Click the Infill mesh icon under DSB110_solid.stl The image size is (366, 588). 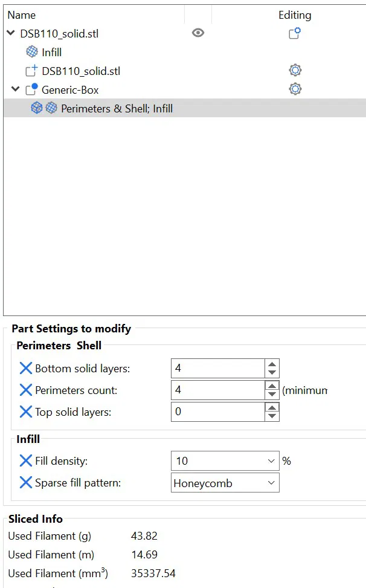(32, 53)
